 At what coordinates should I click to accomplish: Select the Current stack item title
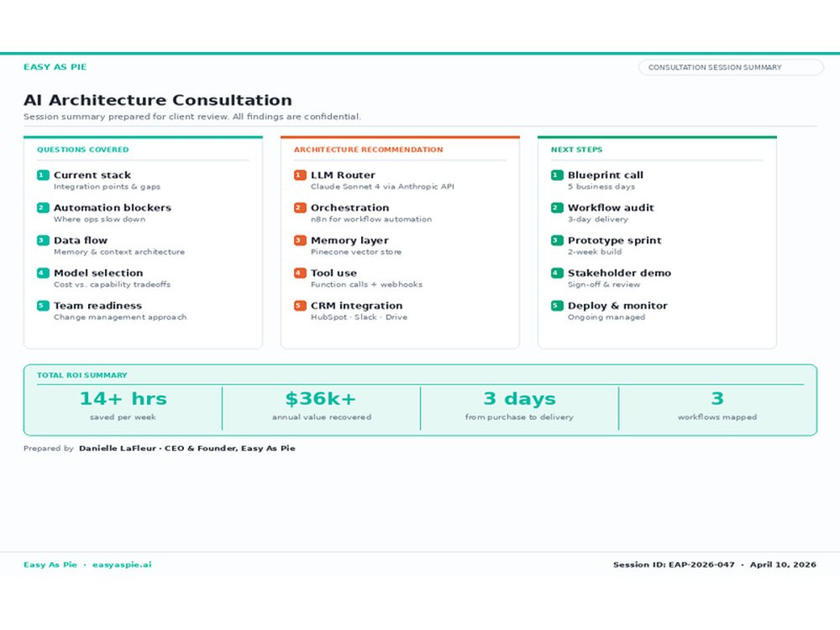[x=92, y=176]
